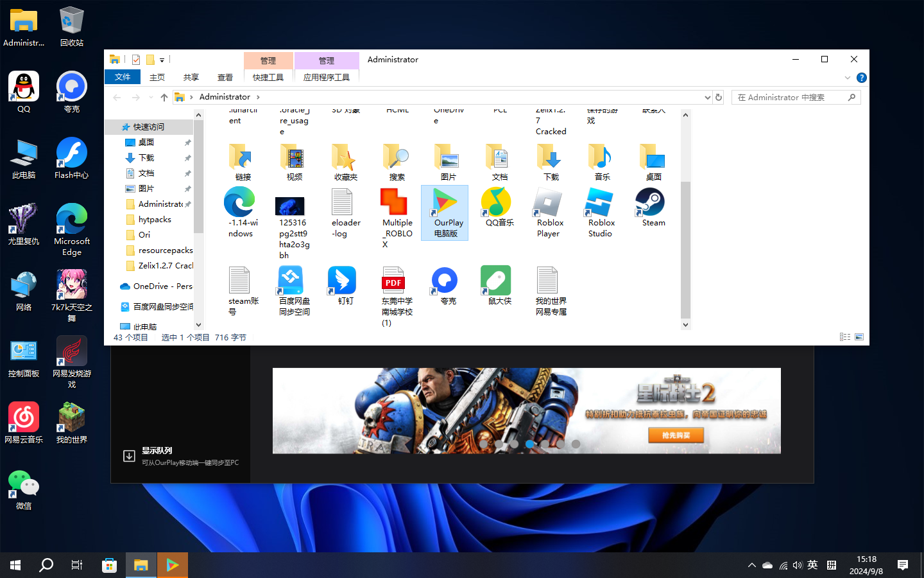The width and height of the screenshot is (924, 578).
Task: Open Windows Start menu
Action: [15, 565]
